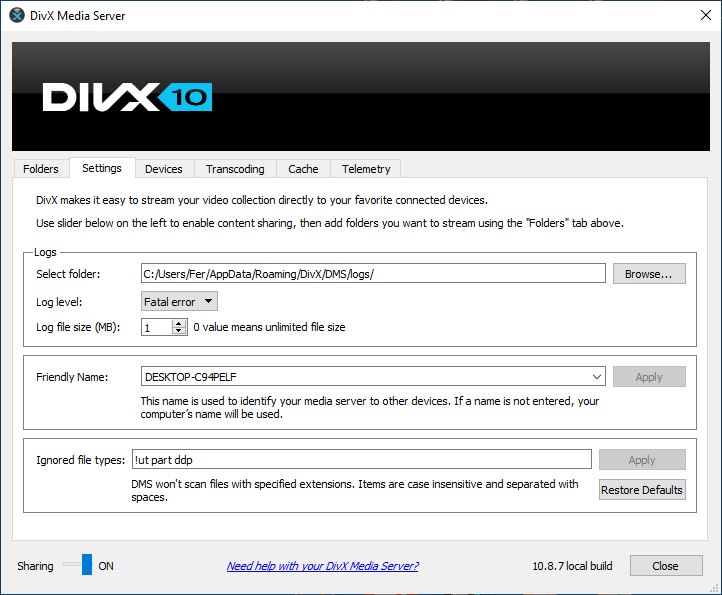Close the dialog with the Close button
Screen dimensions: 722x595
(666, 566)
